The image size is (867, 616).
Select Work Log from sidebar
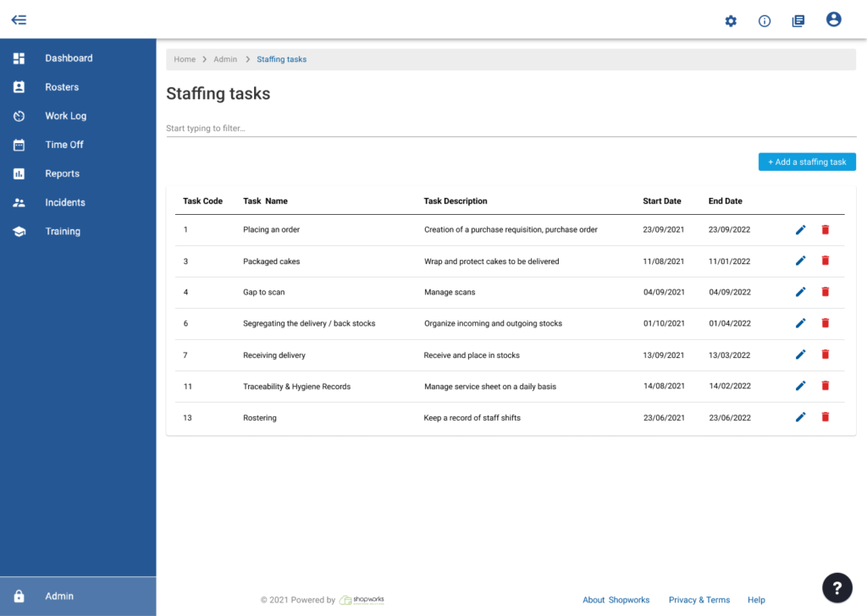pos(65,116)
